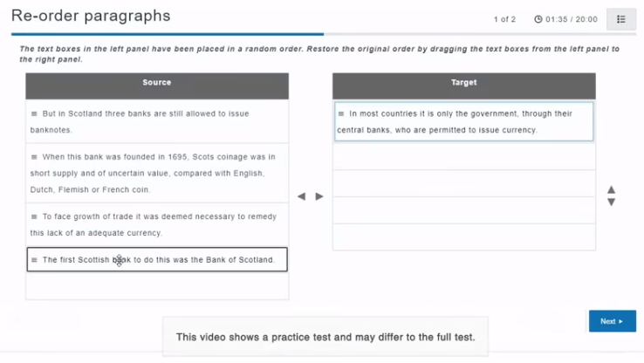This screenshot has width=644, height=363.
Task: Click the blue test progress bar
Action: coord(168,34)
